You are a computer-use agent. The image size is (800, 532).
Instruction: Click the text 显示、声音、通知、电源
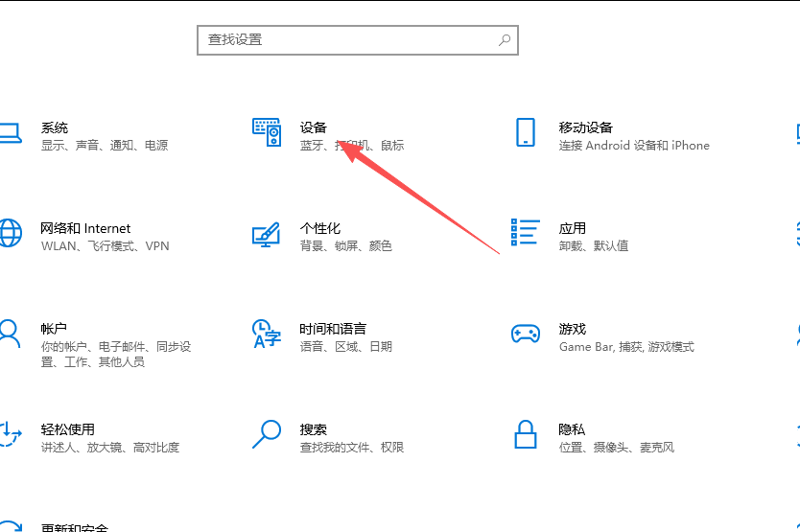click(x=105, y=146)
